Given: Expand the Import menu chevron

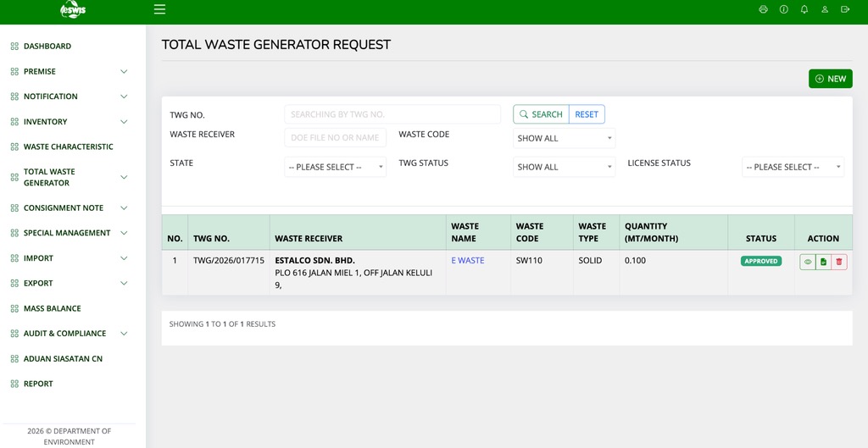Looking at the screenshot, I should (x=124, y=258).
